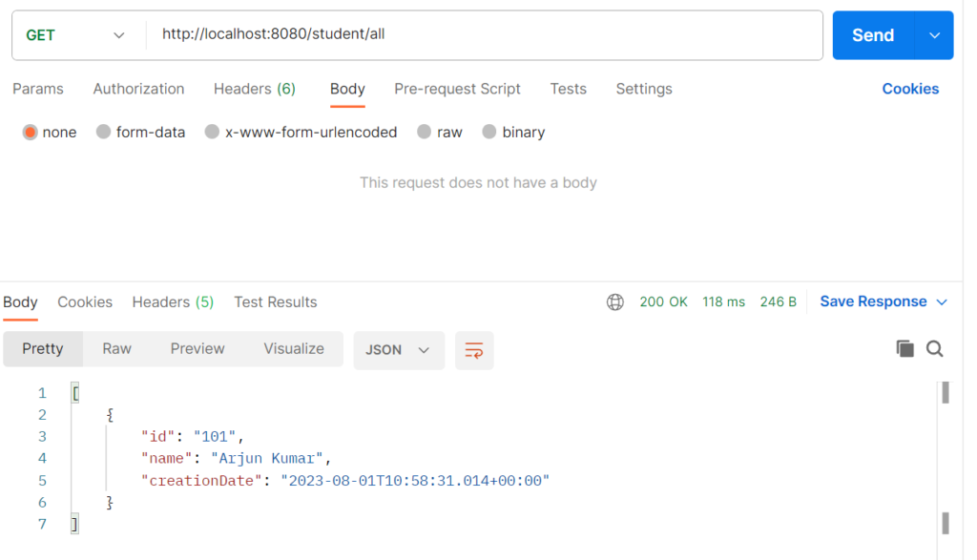Click the word wrap icon
This screenshot has height=560, width=977.
(x=473, y=350)
